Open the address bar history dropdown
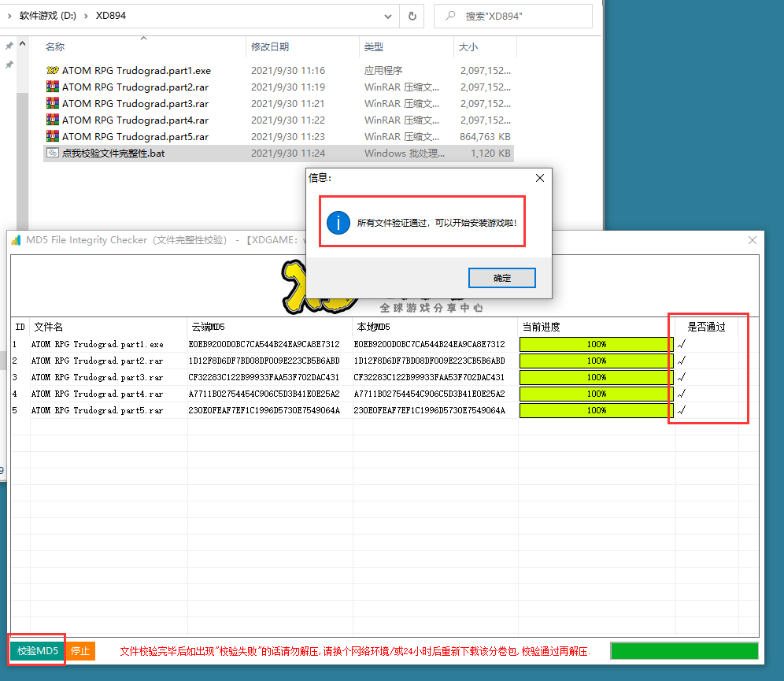The image size is (784, 681). coord(388,16)
